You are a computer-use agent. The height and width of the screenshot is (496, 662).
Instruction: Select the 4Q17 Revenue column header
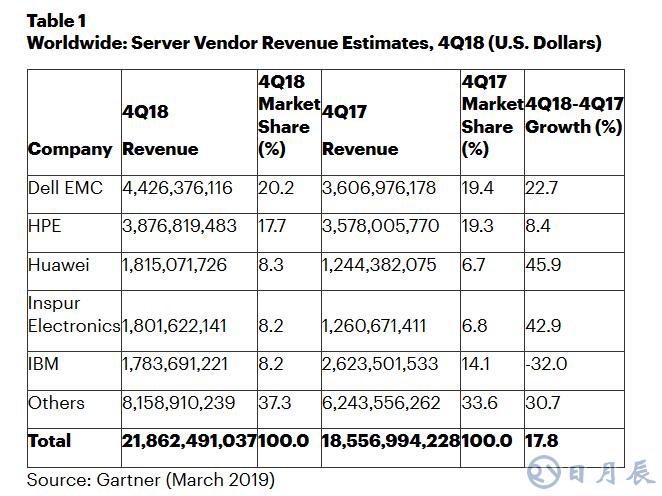[360, 130]
